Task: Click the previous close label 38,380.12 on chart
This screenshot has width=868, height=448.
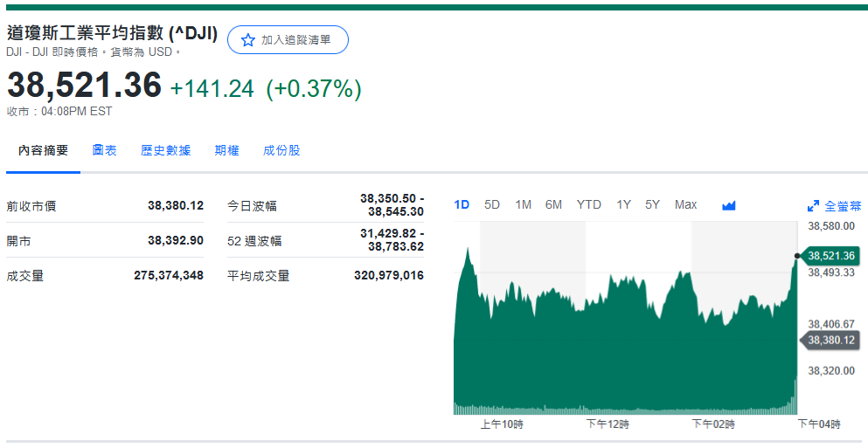Action: click(x=831, y=340)
